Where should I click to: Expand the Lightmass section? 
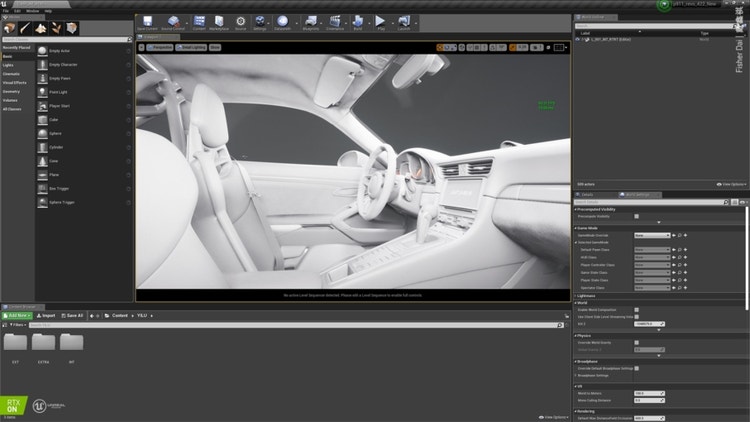pyautogui.click(x=587, y=296)
